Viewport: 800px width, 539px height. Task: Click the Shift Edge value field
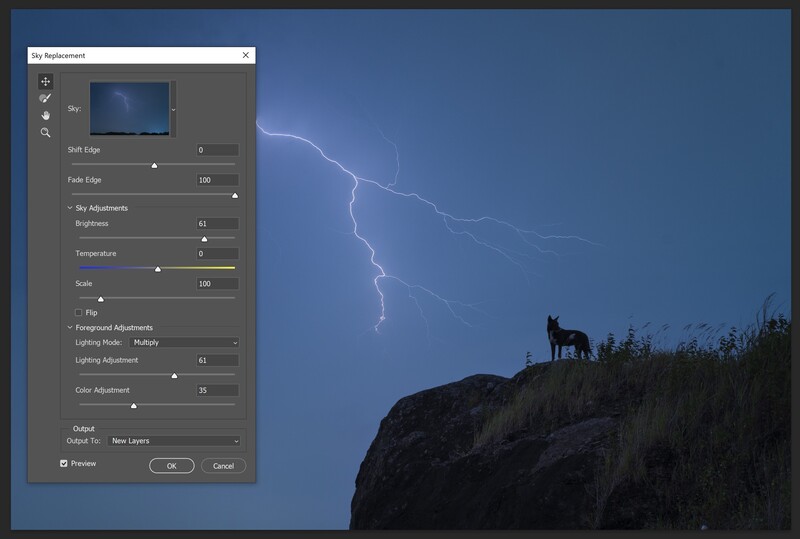click(217, 150)
